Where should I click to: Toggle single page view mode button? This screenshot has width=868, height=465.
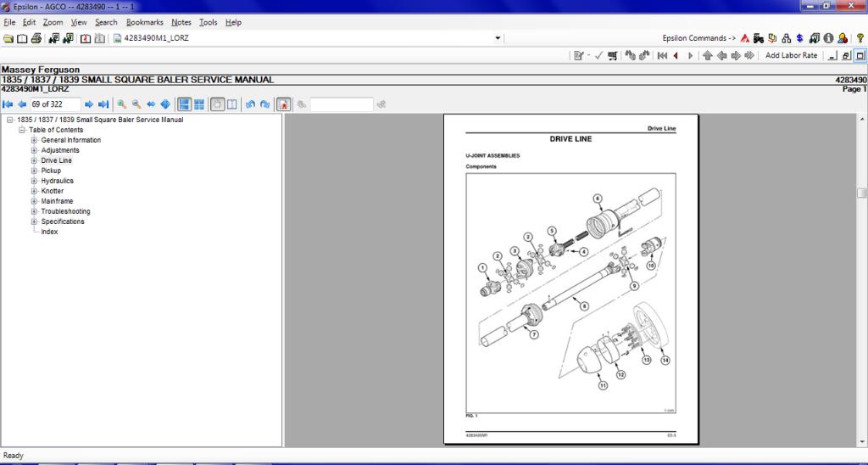184,104
